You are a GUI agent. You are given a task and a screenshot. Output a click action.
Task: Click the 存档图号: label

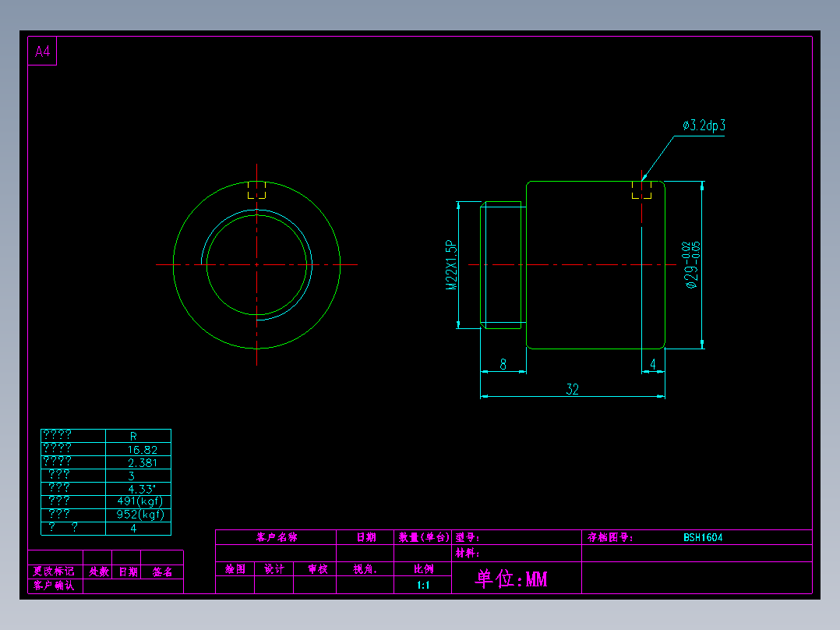610,537
